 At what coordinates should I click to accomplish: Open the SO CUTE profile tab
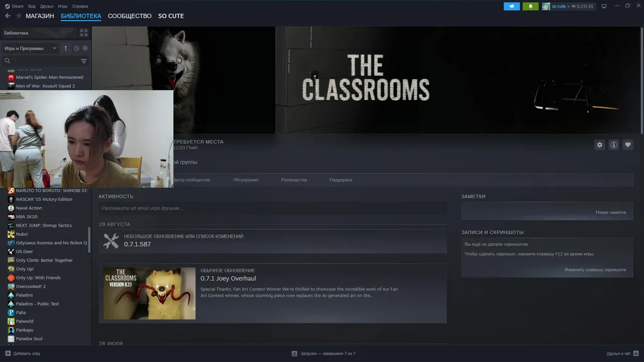tap(171, 16)
